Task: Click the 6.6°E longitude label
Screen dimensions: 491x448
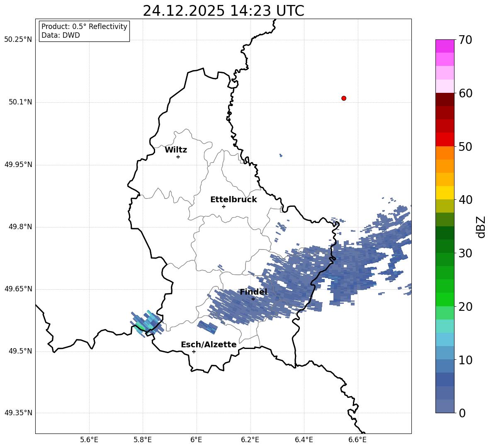Action: click(357, 440)
